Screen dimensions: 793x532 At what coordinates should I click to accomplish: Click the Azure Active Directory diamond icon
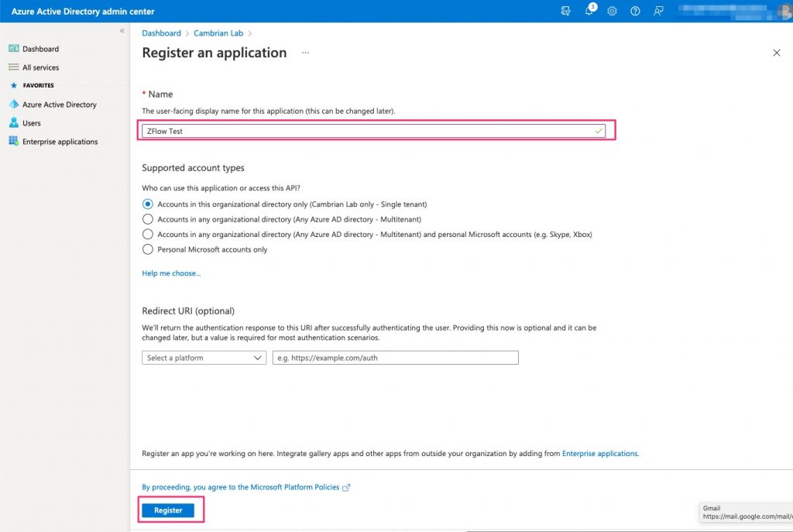[x=14, y=105]
